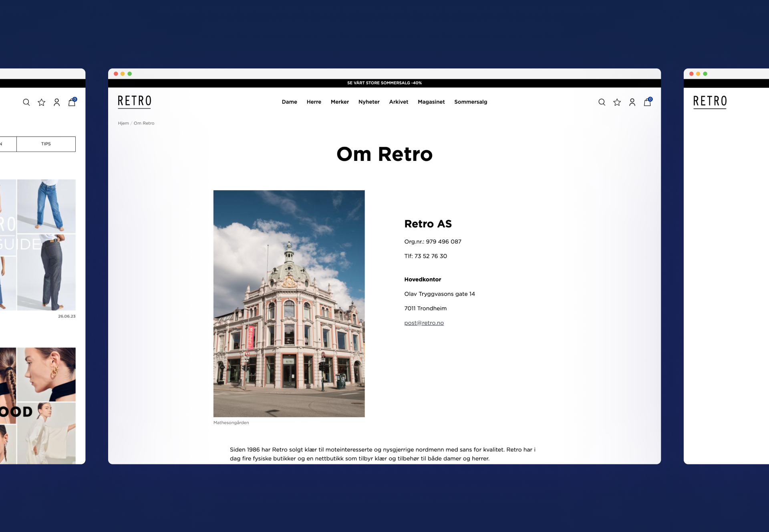The width and height of the screenshot is (769, 532).
Task: Open the Dame menu
Action: (289, 102)
